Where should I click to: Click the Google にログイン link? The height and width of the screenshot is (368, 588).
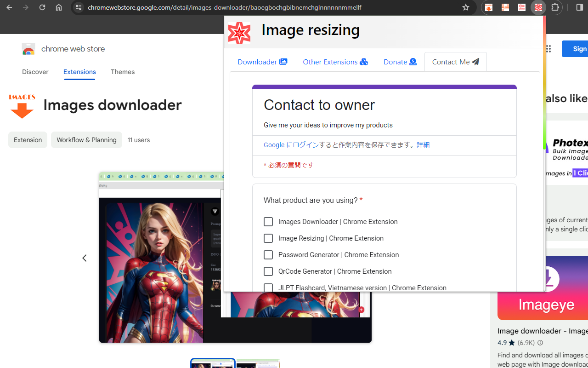tap(291, 145)
